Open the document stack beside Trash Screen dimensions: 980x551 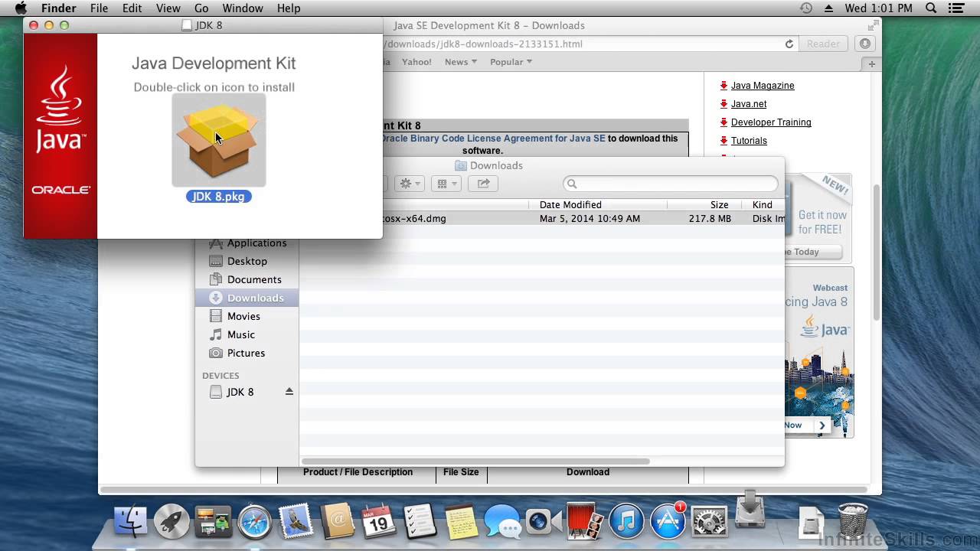pos(811,523)
